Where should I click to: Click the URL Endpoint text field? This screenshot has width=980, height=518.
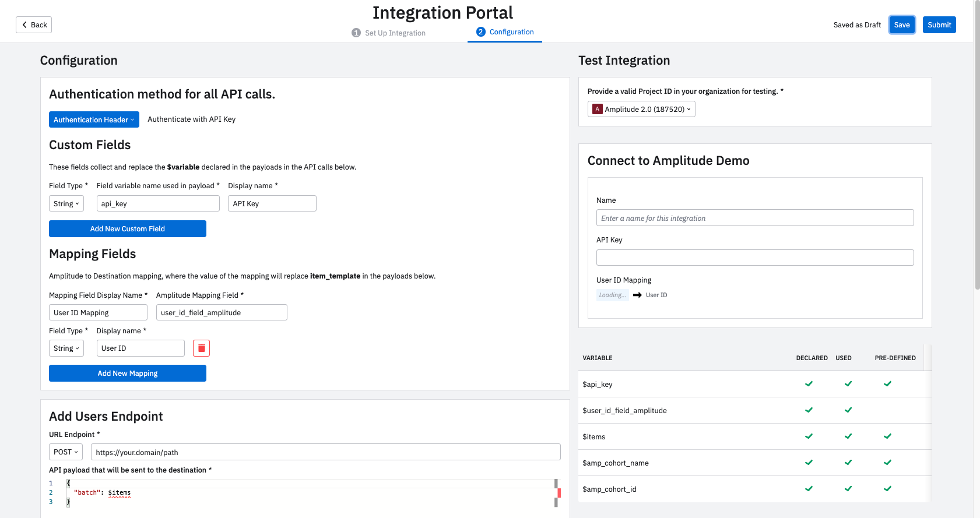click(x=325, y=452)
